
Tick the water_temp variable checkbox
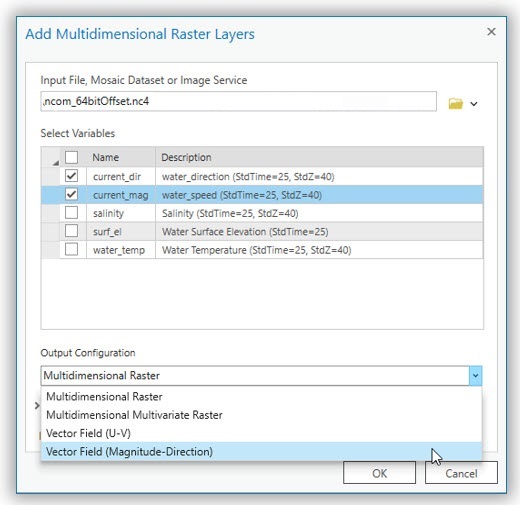(x=71, y=249)
